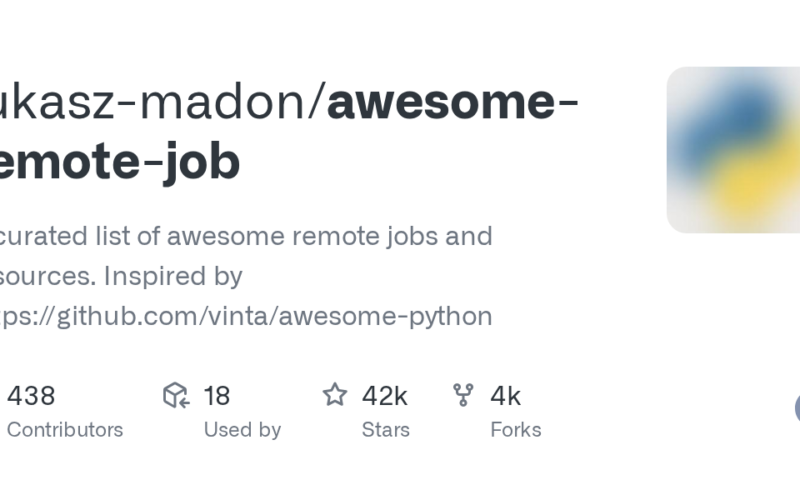Open the github.com/vinta/awesome-python URL
The image size is (800, 500).
click(x=246, y=316)
